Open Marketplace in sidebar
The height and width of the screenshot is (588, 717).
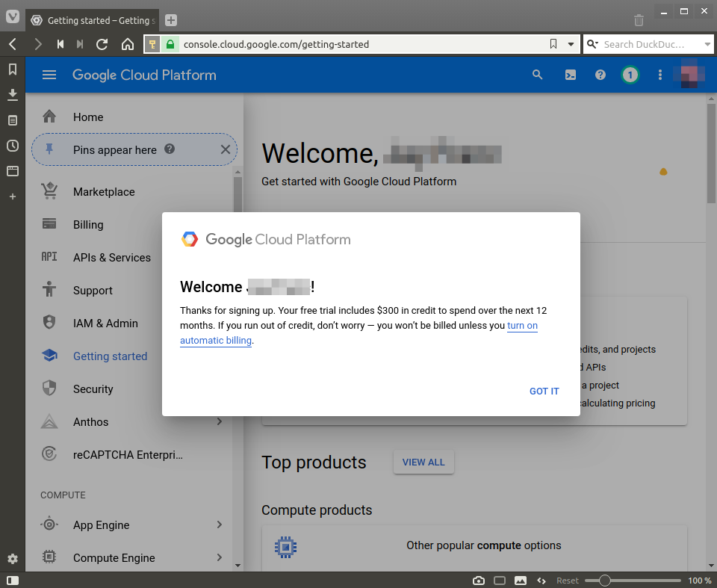pyautogui.click(x=104, y=192)
